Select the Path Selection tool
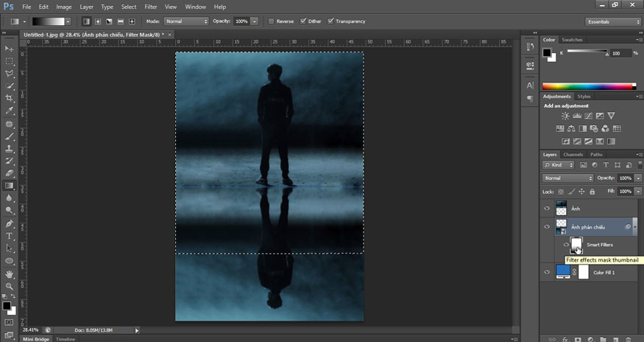Screen dimensions: 644x342 9,248
